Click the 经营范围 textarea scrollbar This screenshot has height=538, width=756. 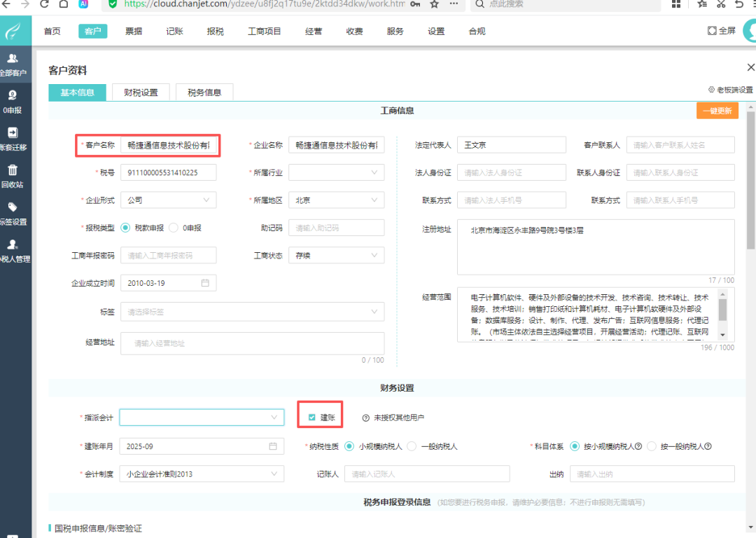pyautogui.click(x=722, y=310)
